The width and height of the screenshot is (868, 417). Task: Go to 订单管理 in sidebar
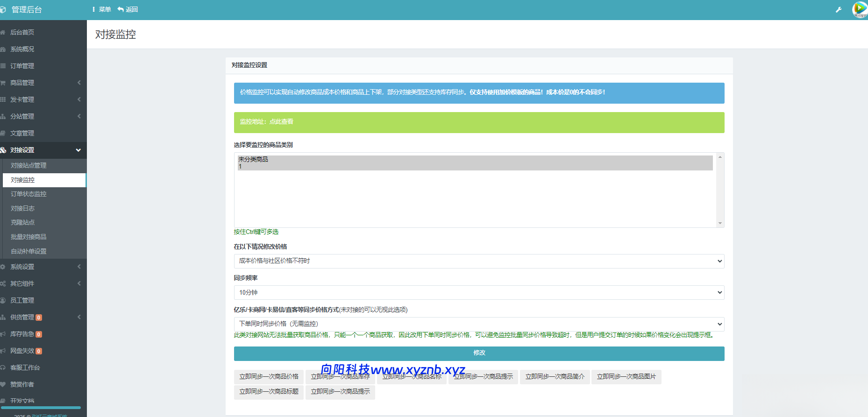43,66
